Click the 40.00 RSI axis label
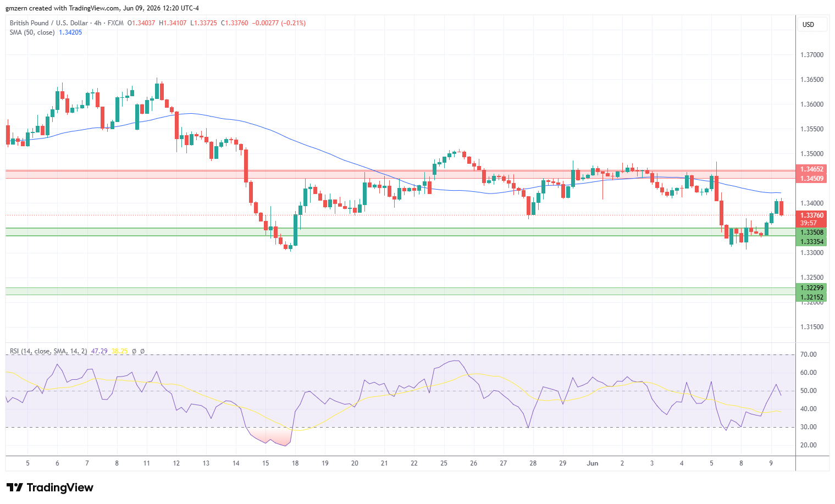The height and width of the screenshot is (504, 835). click(x=809, y=409)
